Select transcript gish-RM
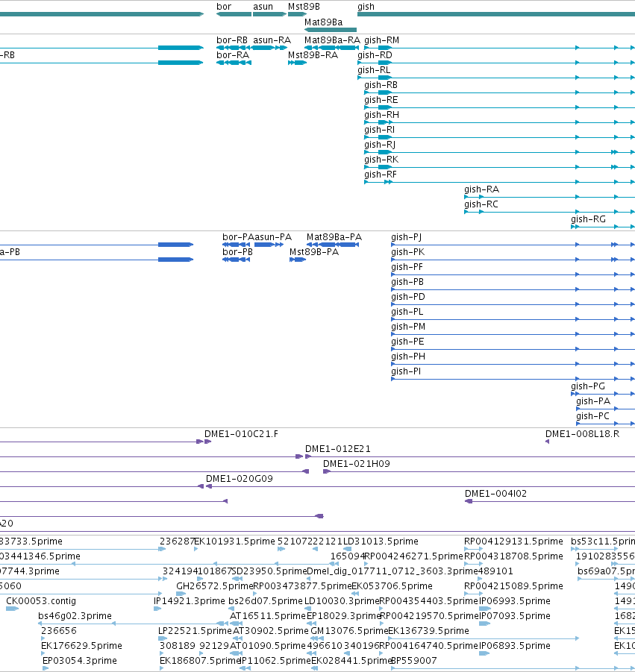Screen dimensions: 635x672 pyautogui.click(x=381, y=40)
